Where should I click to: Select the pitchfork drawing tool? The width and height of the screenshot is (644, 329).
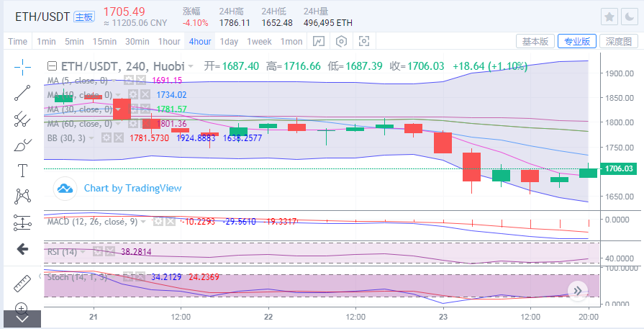[x=22, y=119]
